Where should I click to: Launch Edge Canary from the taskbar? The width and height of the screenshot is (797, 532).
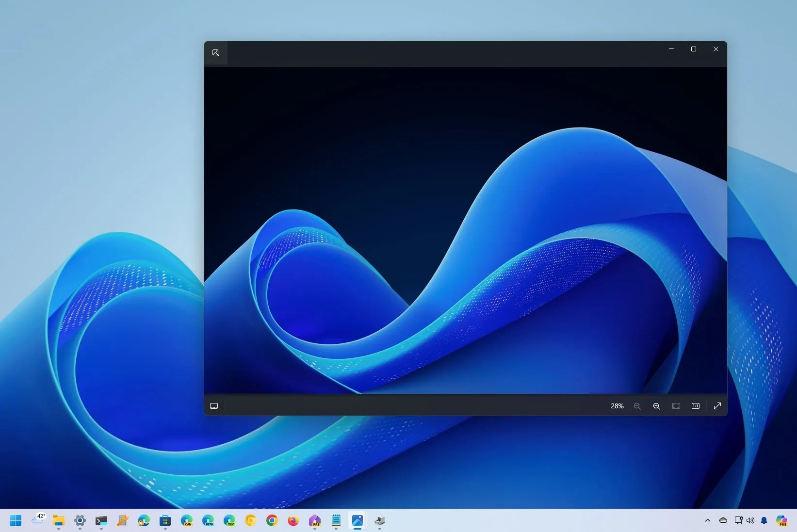186,521
